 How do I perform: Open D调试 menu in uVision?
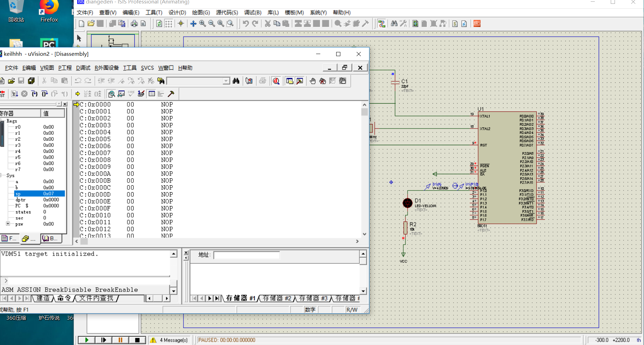[x=83, y=68]
